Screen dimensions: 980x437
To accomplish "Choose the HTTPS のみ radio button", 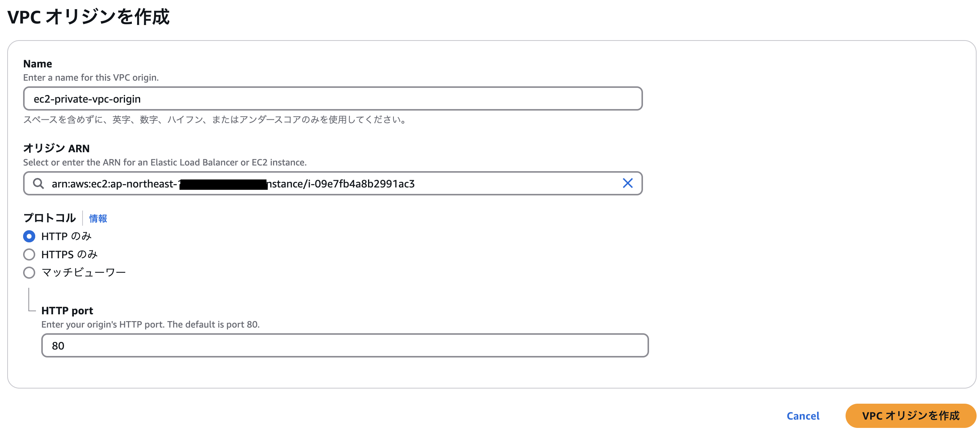I will click(x=29, y=254).
